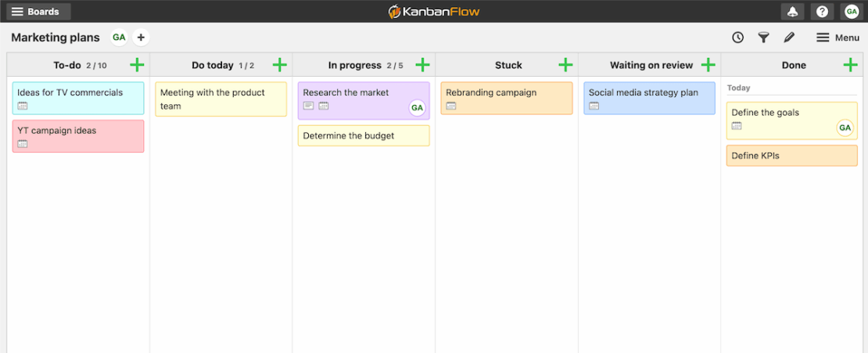Click GA assignee on Define the goals

point(845,128)
